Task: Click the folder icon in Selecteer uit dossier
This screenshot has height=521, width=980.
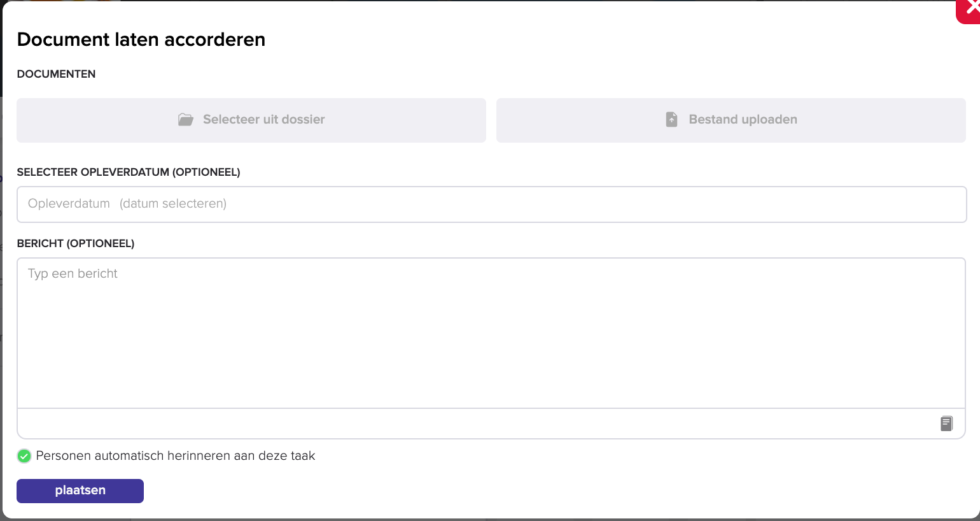Action: 186,120
